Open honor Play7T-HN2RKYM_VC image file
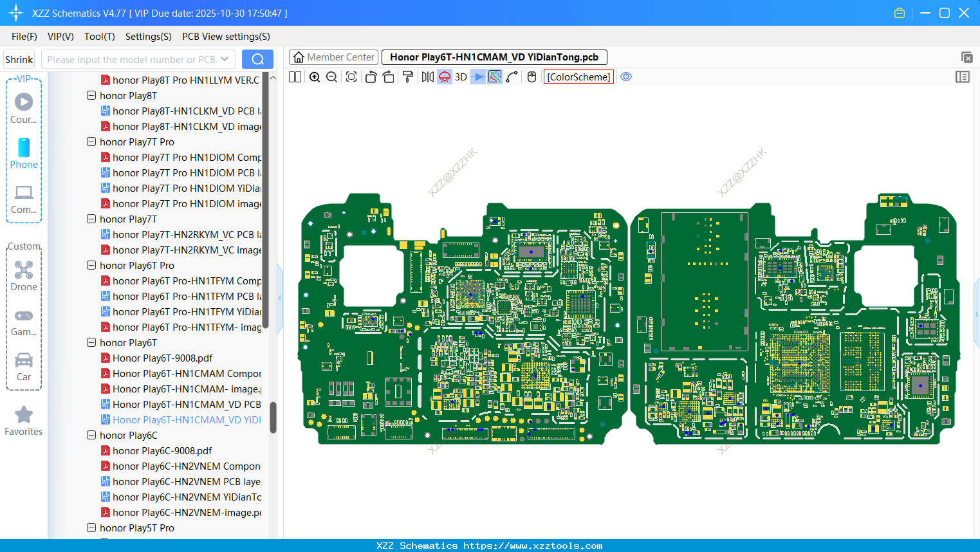Viewport: 980px width, 552px height. (181, 250)
